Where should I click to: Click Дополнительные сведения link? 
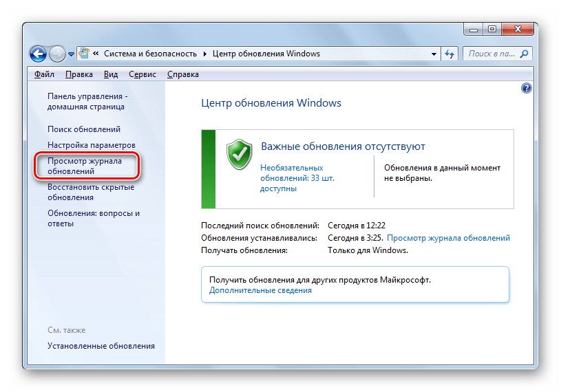(x=260, y=290)
